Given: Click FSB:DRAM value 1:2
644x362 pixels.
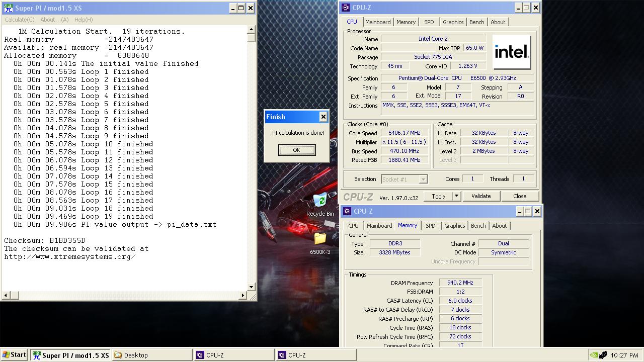Looking at the screenshot, I should click(x=460, y=292).
